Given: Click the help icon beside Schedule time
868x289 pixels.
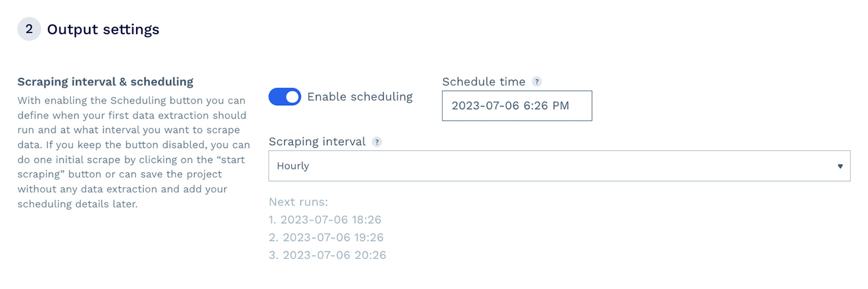Looking at the screenshot, I should [537, 82].
